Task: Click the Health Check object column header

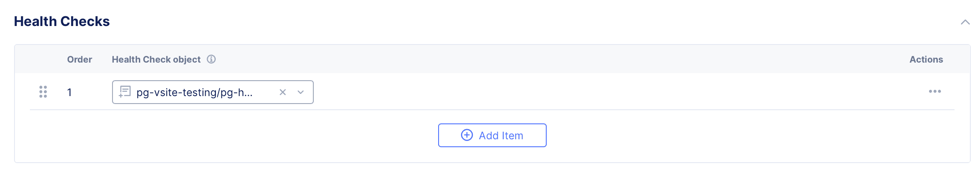Action: (x=156, y=59)
